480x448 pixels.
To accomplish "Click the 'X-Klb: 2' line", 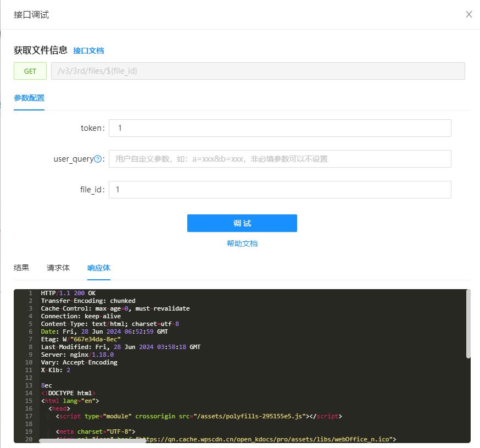I will [55, 370].
